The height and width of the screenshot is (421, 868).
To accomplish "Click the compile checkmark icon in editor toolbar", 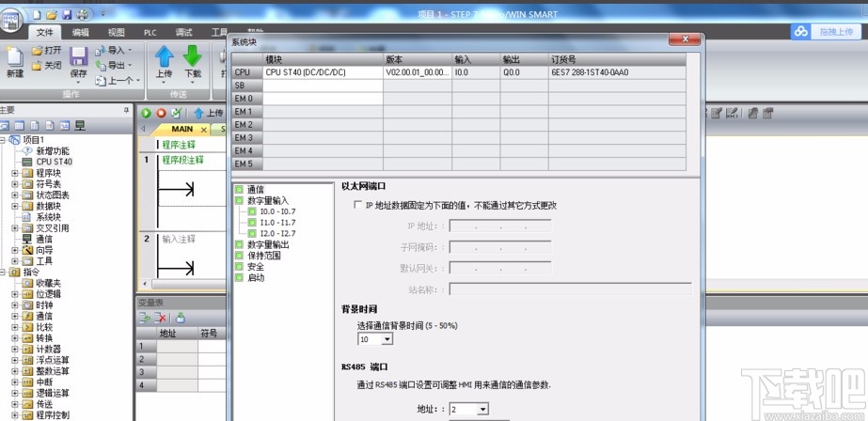I will 176,113.
